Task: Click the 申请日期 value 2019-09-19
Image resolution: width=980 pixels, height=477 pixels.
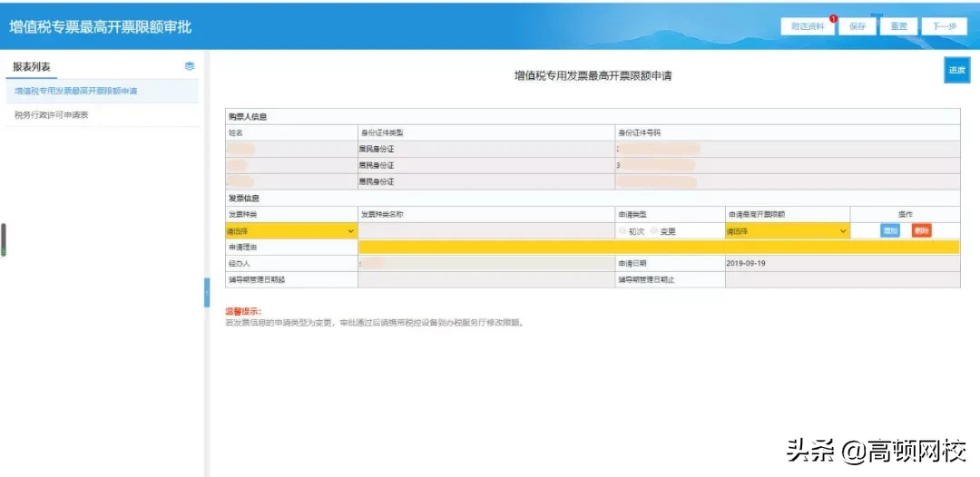Action: pos(746,264)
